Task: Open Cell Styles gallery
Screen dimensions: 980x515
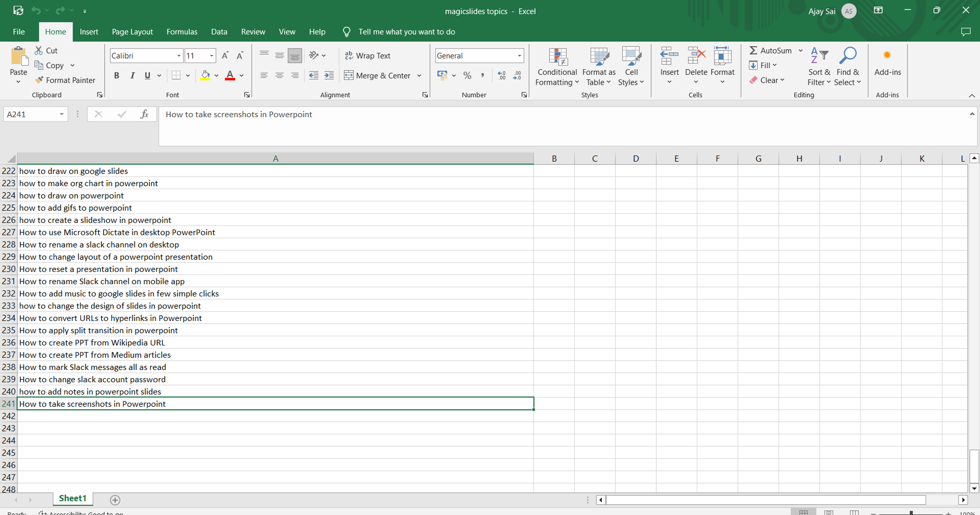Action: 631,67
